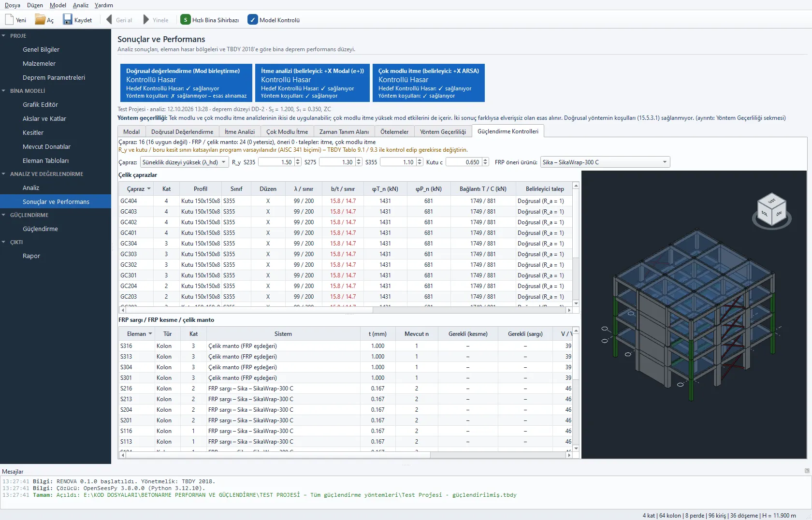Open the Rapor page
The image size is (812, 520).
(31, 256)
